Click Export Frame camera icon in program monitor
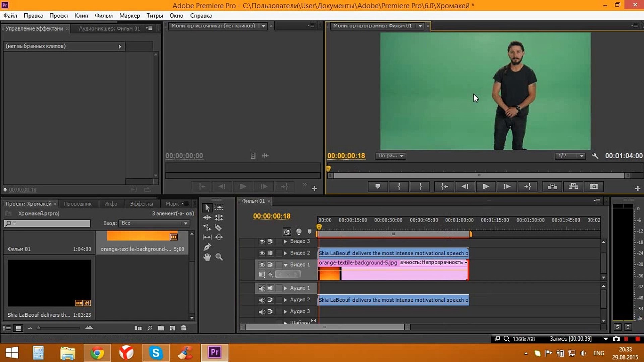This screenshot has width=644, height=362. [594, 186]
